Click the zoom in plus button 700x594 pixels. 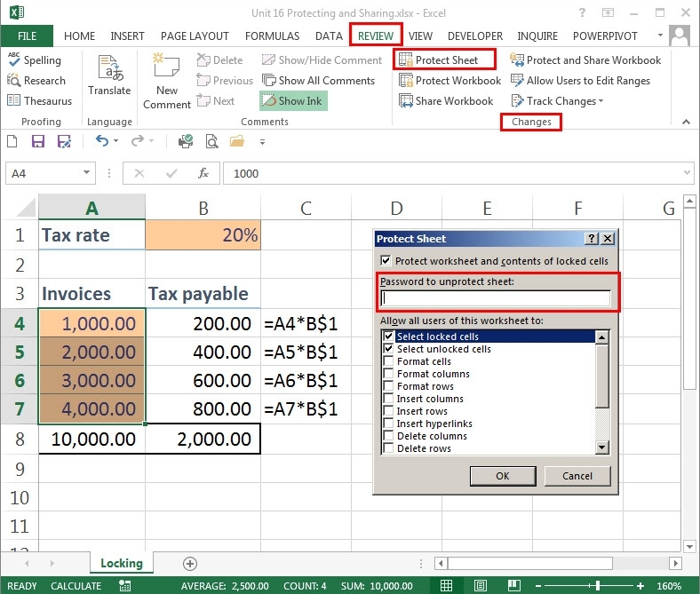pos(640,585)
